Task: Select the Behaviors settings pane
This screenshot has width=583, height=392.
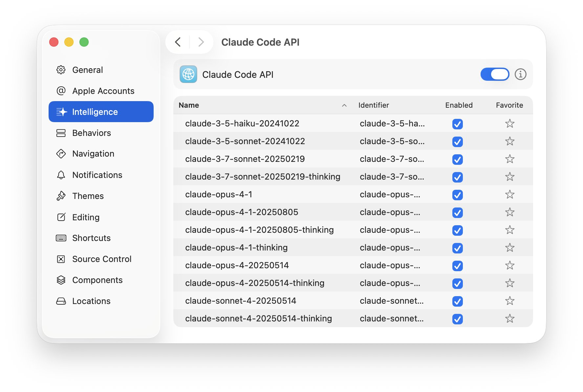Action: click(x=101, y=133)
